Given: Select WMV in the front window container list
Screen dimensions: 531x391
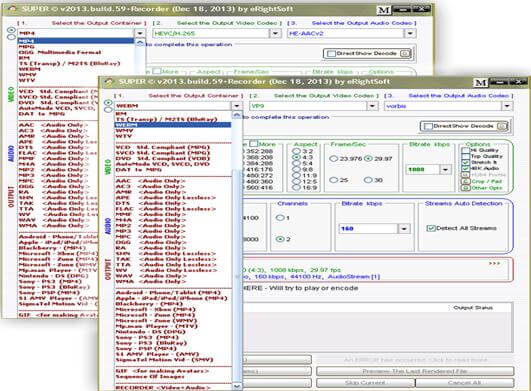Looking at the screenshot, I should tap(173, 130).
